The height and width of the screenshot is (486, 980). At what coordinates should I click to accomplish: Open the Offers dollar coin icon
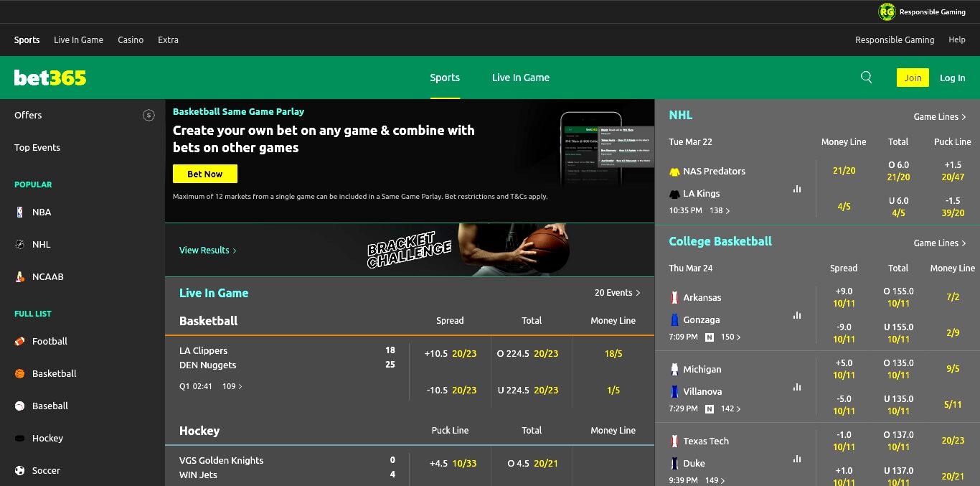click(149, 115)
